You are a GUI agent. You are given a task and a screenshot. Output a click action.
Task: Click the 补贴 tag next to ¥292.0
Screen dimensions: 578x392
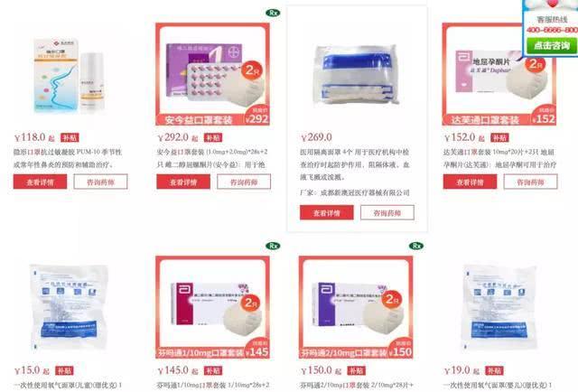pos(213,138)
